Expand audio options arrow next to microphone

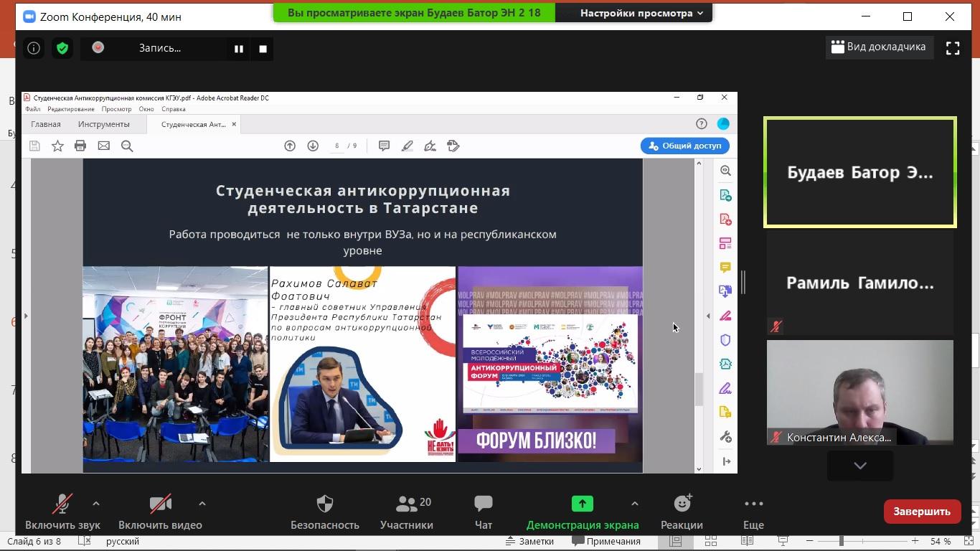pos(96,504)
